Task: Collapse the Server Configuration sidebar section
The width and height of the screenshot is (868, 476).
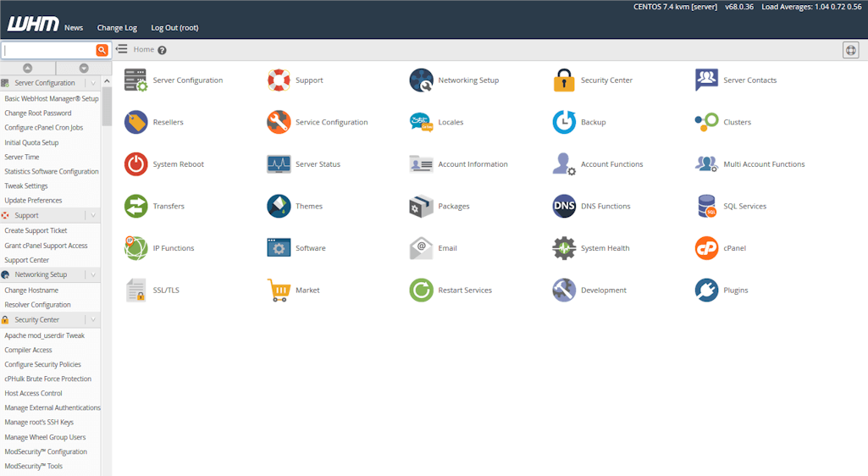Action: pos(93,83)
